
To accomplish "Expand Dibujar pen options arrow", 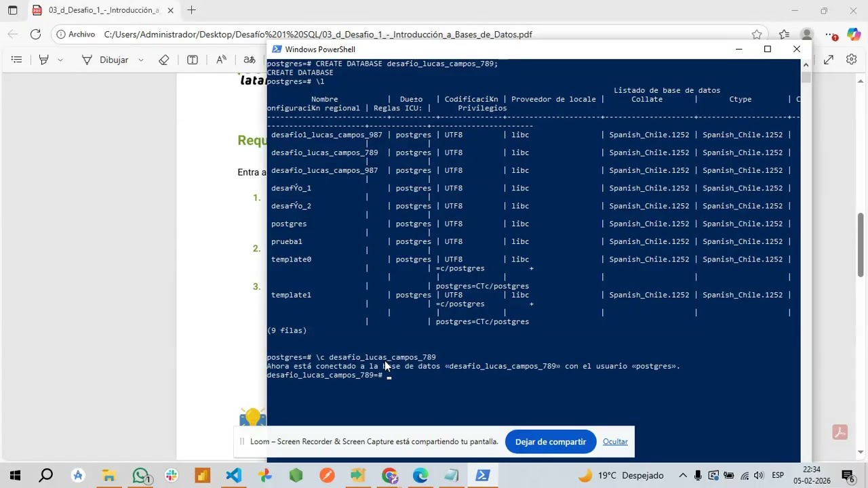I will [140, 60].
